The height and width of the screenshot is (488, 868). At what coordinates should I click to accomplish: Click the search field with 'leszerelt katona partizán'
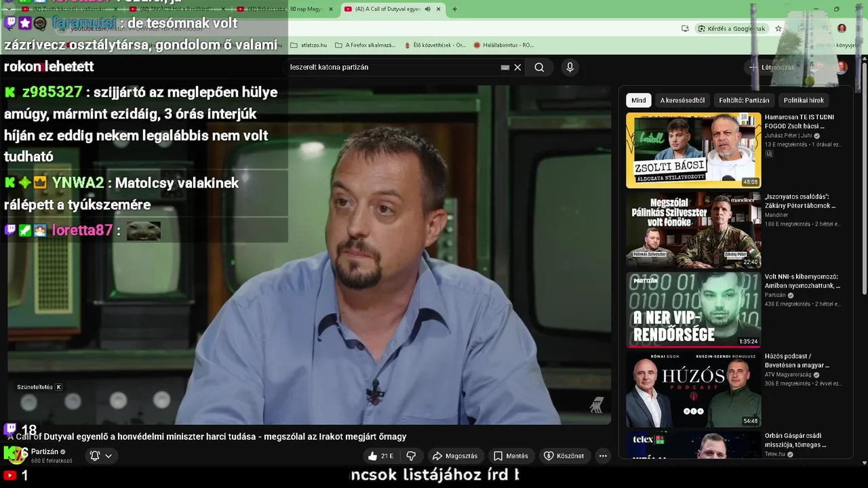393,67
